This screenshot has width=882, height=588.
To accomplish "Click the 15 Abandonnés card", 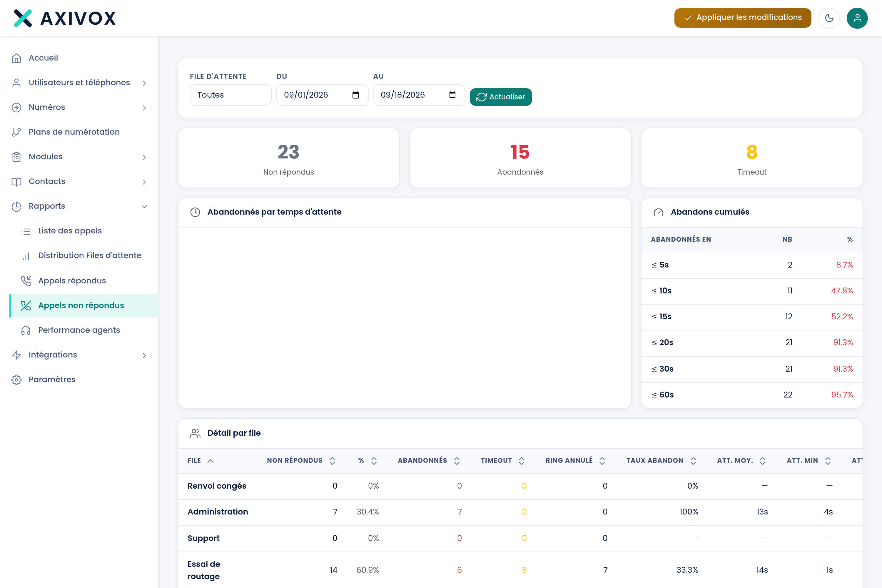I will coord(520,158).
